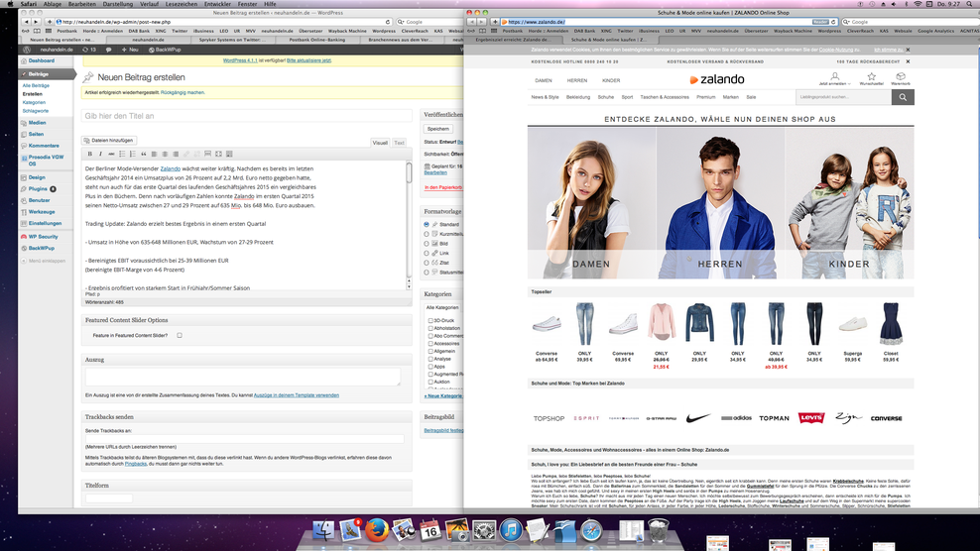Check the 3D-Druck category

(x=430, y=320)
